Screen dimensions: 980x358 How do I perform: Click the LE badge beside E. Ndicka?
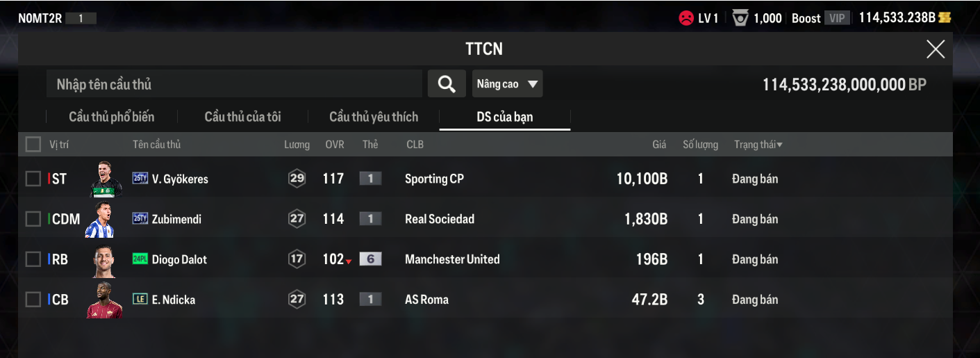point(140,300)
